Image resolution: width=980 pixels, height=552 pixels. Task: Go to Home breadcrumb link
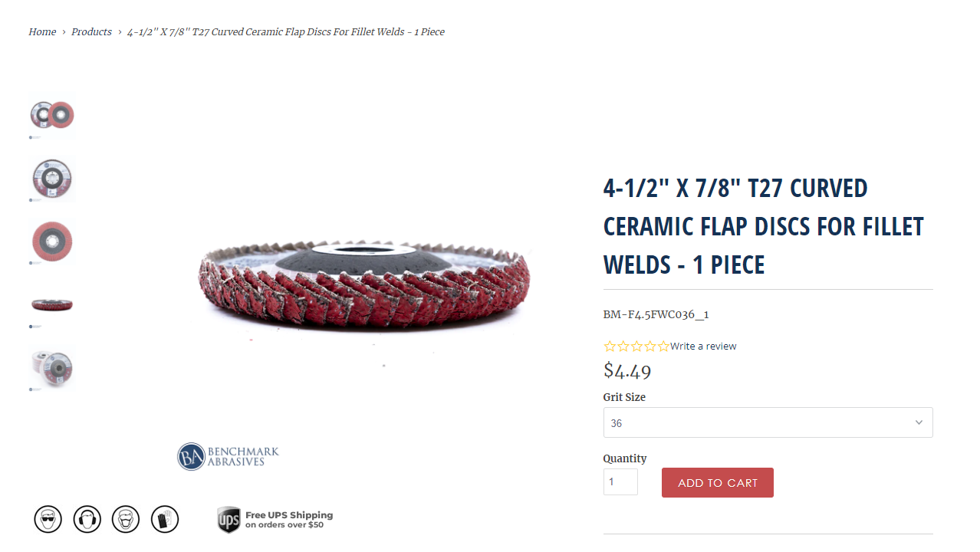tap(42, 32)
